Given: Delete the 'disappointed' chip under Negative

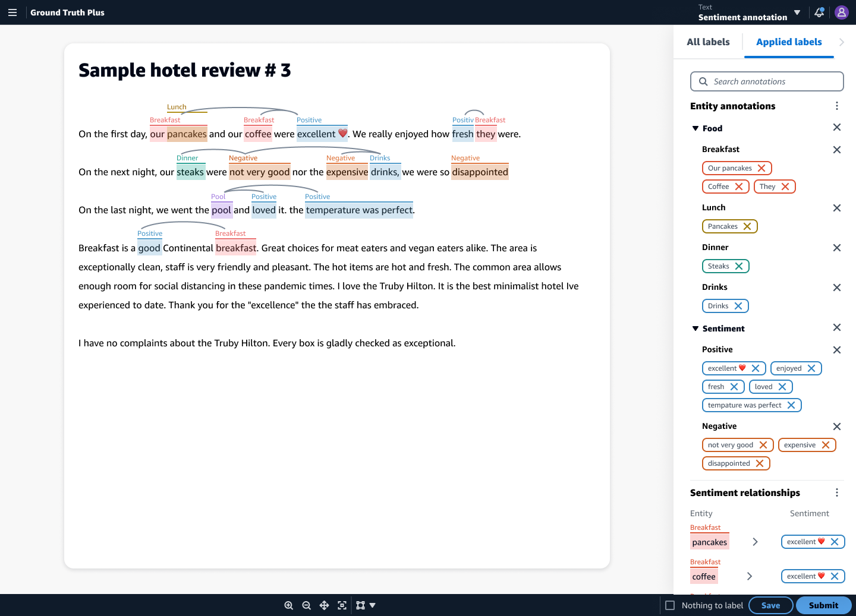Looking at the screenshot, I should point(760,463).
